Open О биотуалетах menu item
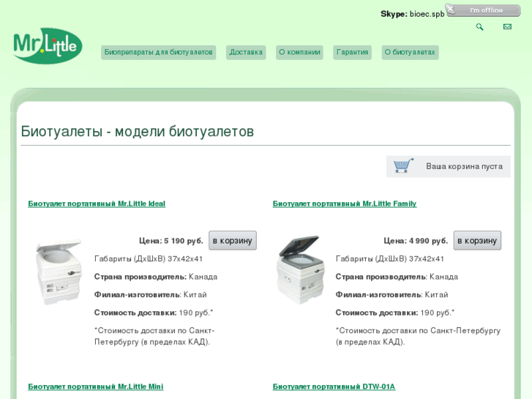 coord(410,52)
